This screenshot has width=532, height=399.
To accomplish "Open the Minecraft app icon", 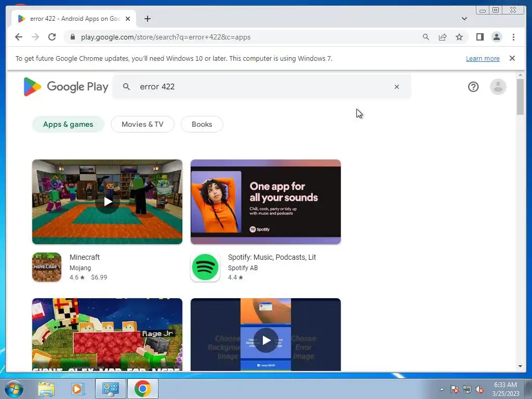I will click(47, 267).
